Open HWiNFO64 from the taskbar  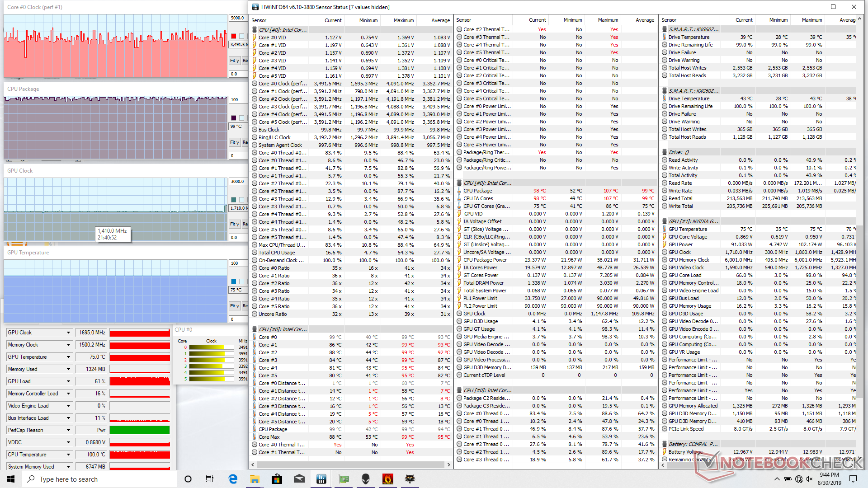321,479
